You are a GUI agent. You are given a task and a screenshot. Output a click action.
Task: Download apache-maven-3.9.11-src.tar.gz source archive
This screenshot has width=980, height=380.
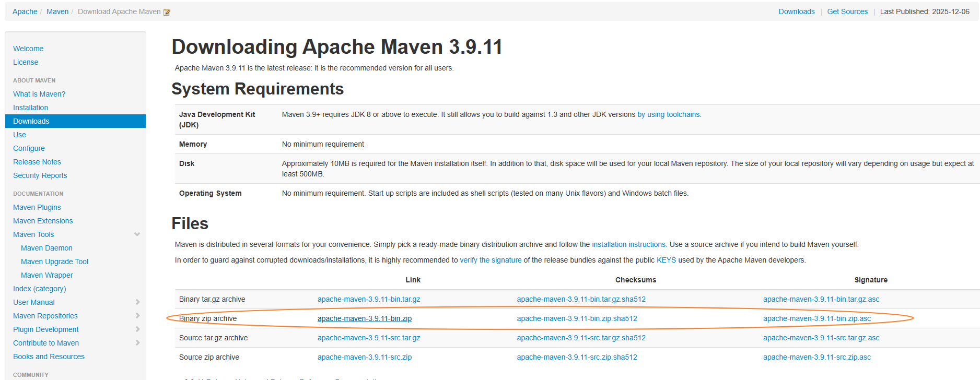click(x=369, y=338)
